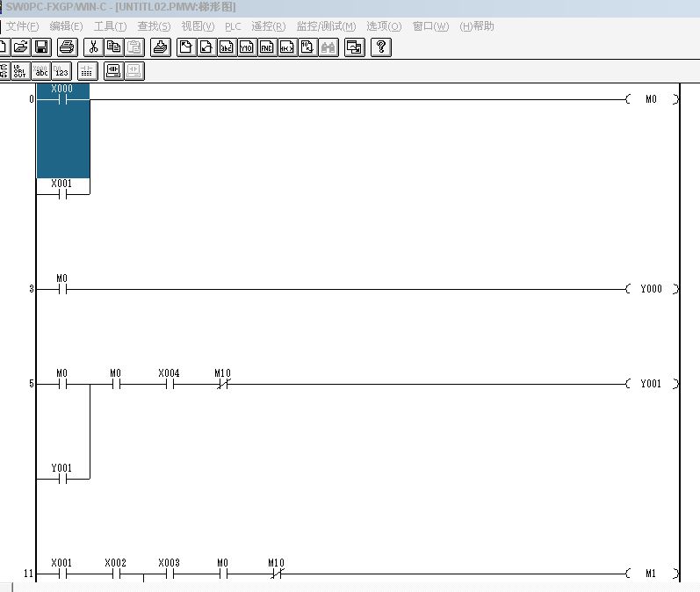Cut the selection with the scissors icon

click(93, 47)
